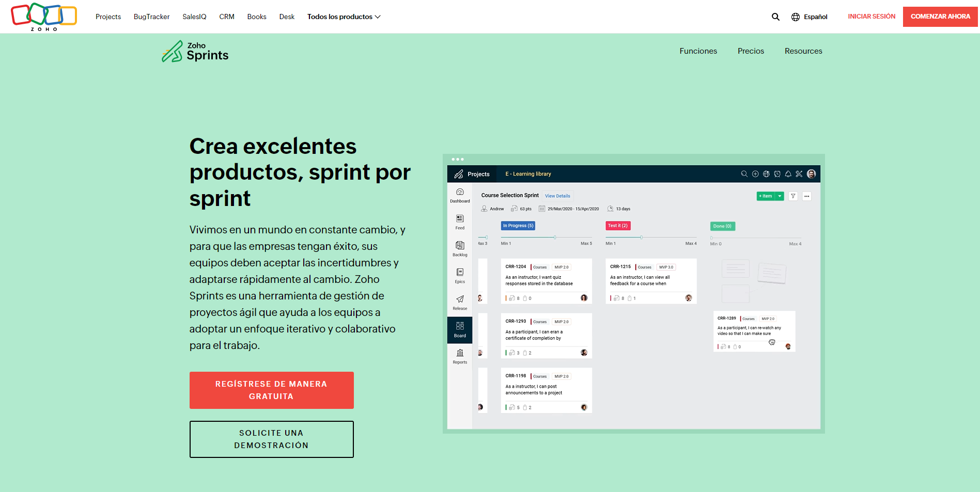The image size is (980, 492).
Task: Select the Done (0) column label
Action: tap(722, 226)
